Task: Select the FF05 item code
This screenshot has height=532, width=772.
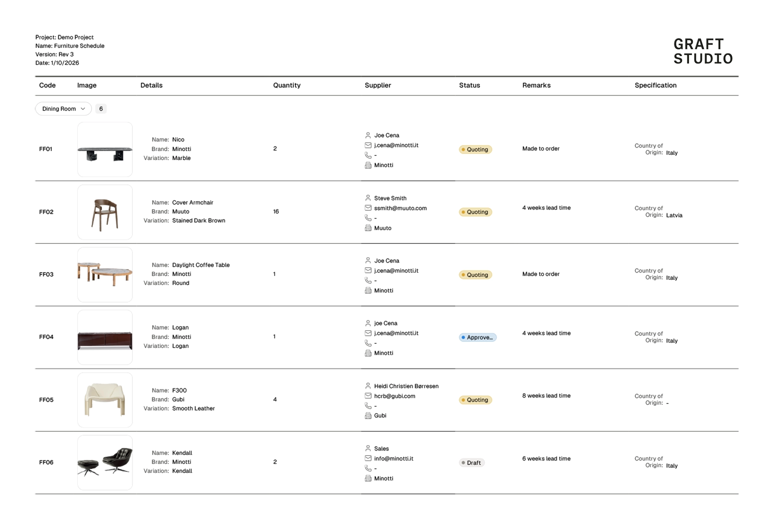Action: click(x=46, y=400)
